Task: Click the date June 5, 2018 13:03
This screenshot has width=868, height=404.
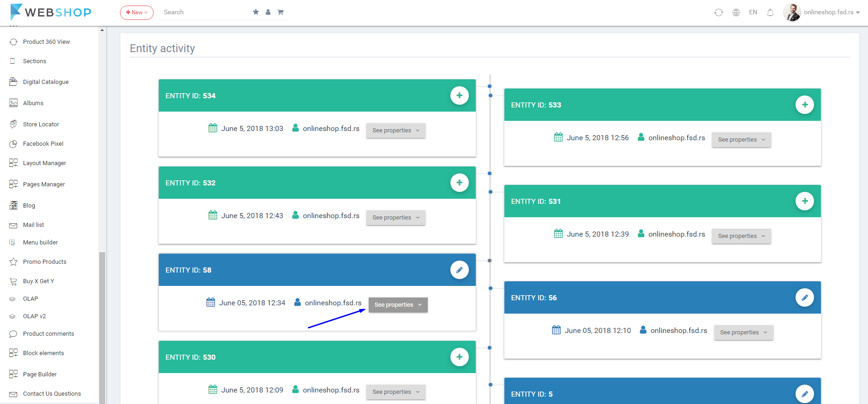Action: pyautogui.click(x=252, y=129)
